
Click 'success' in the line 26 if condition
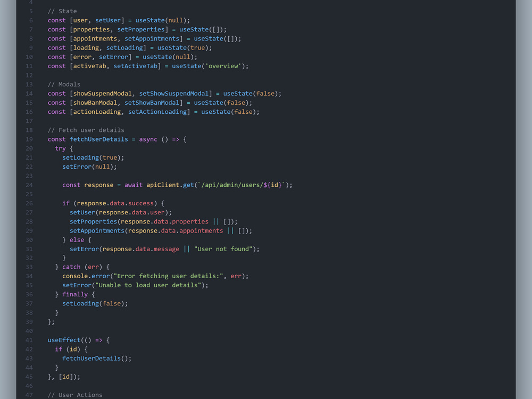pos(141,204)
